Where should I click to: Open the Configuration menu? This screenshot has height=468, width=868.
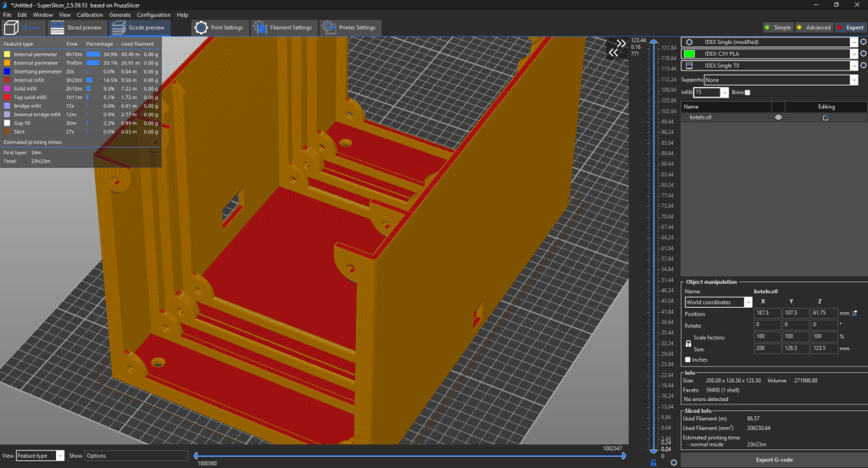pos(153,15)
